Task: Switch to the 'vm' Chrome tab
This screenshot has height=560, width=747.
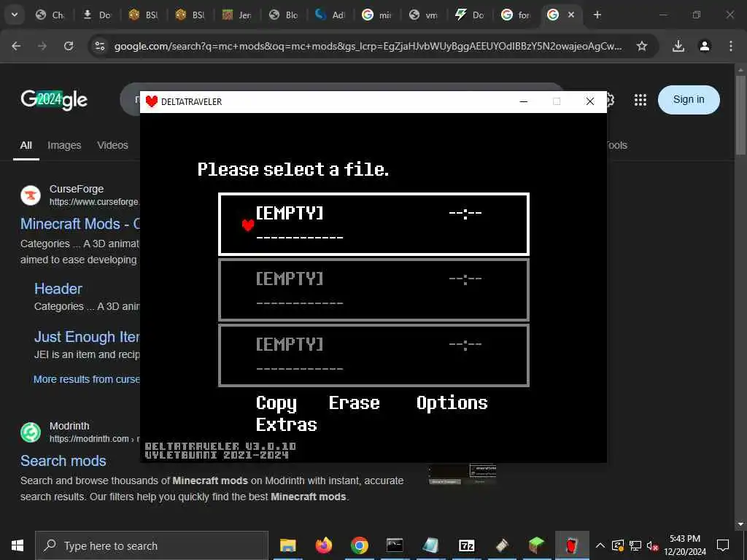Action: (x=424, y=15)
